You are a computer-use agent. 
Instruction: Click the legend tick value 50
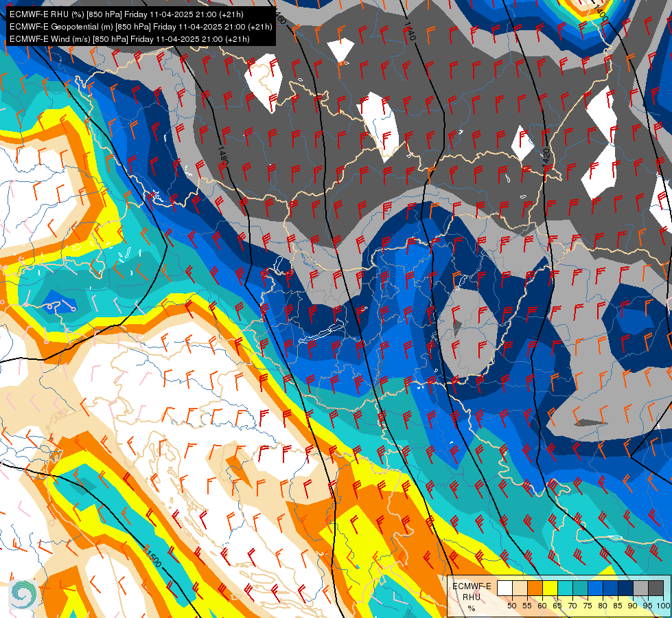(511, 606)
